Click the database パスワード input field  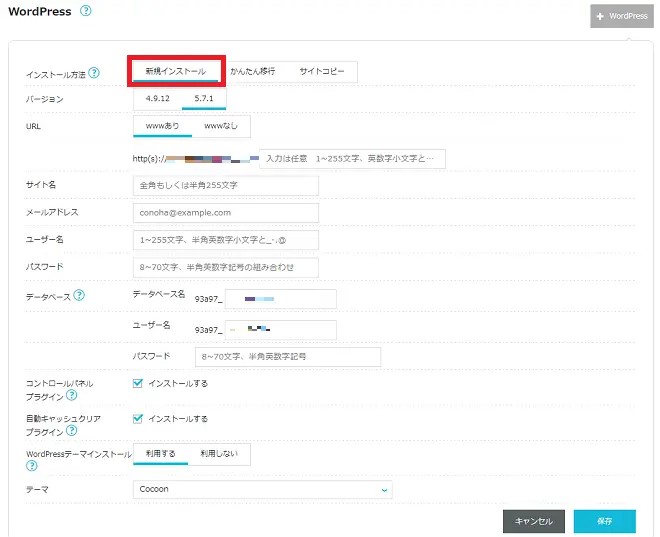click(288, 357)
